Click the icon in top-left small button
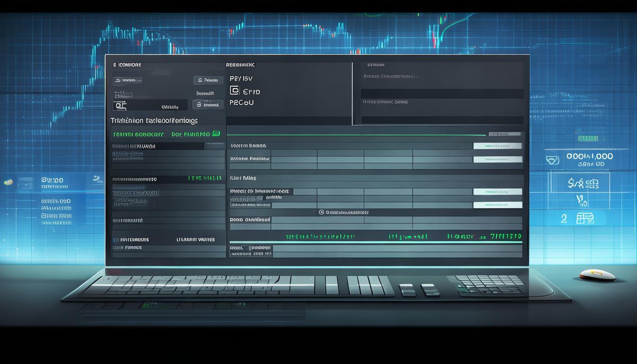This screenshot has width=637, height=364. 118,80
